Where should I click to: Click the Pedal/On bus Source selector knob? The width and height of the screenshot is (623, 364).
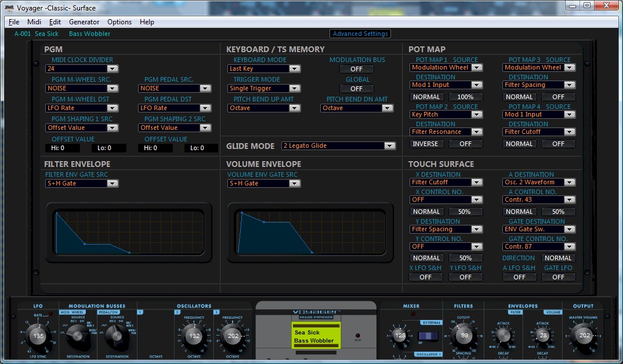(117, 336)
